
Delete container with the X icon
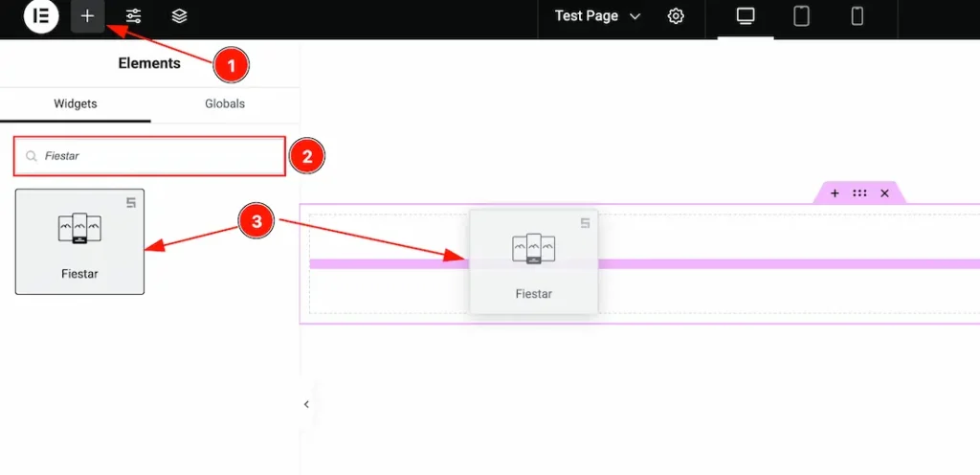click(x=884, y=193)
